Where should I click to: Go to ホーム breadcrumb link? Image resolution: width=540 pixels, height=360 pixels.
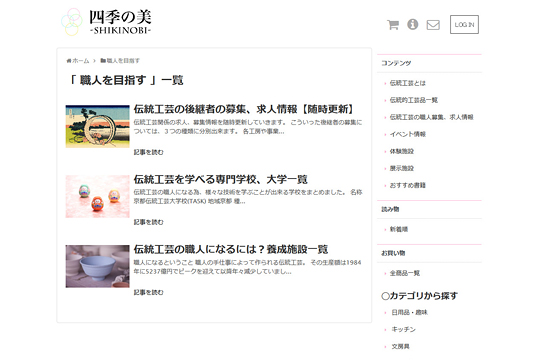[x=78, y=61]
